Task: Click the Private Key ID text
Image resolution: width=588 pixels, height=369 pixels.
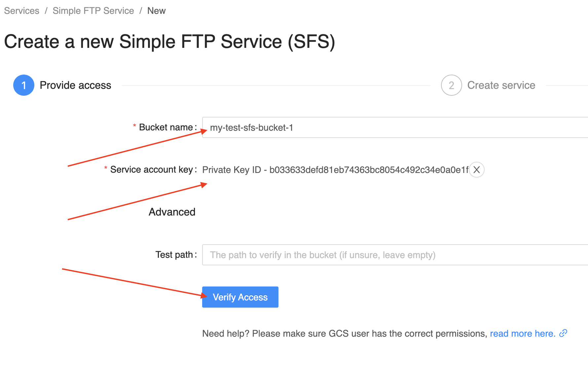Action: pos(335,170)
